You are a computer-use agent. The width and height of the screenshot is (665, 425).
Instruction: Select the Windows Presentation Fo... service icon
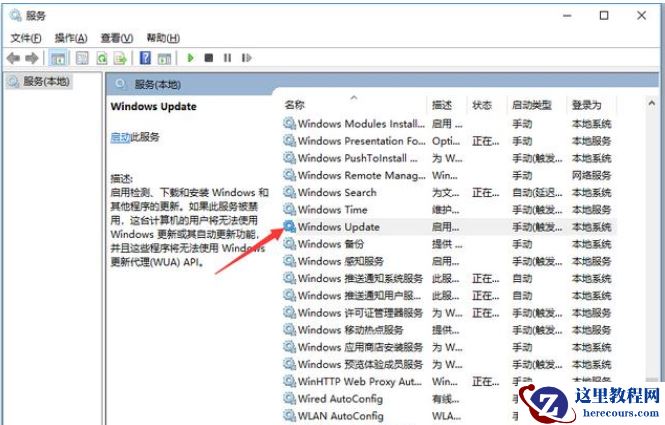(290, 140)
